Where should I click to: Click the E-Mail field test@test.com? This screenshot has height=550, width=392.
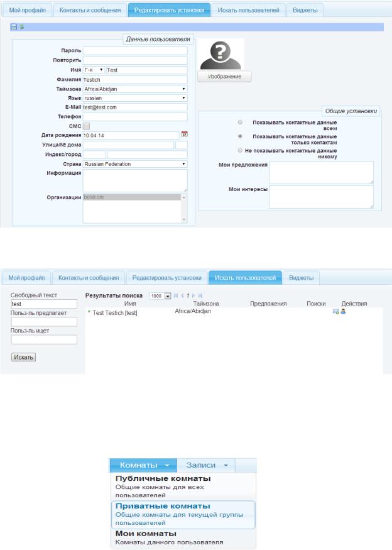pos(135,107)
